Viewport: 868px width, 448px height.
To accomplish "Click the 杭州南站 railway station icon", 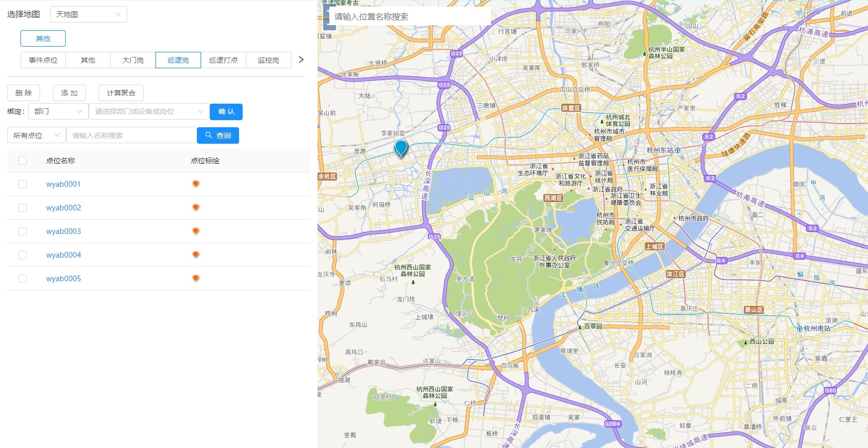I will (x=799, y=328).
